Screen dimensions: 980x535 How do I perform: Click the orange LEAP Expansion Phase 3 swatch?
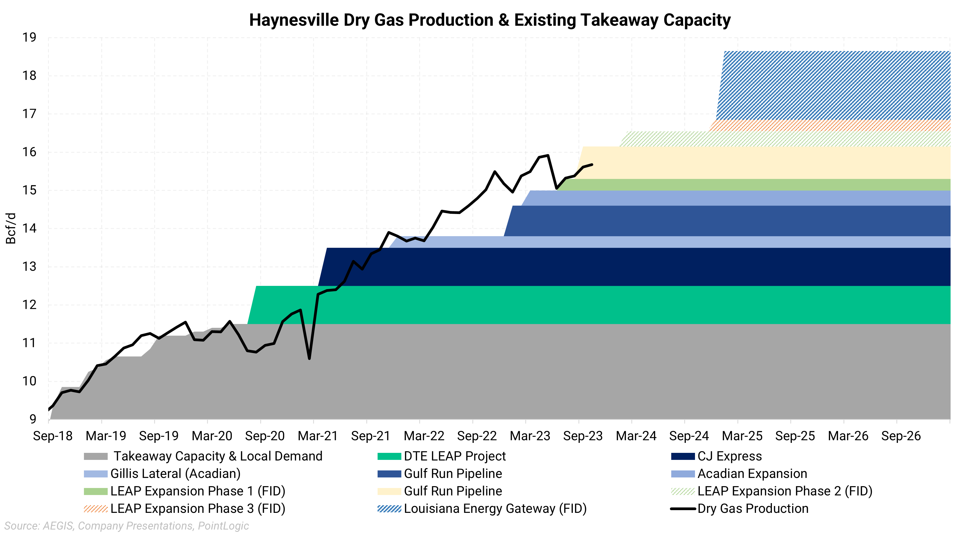[96, 509]
